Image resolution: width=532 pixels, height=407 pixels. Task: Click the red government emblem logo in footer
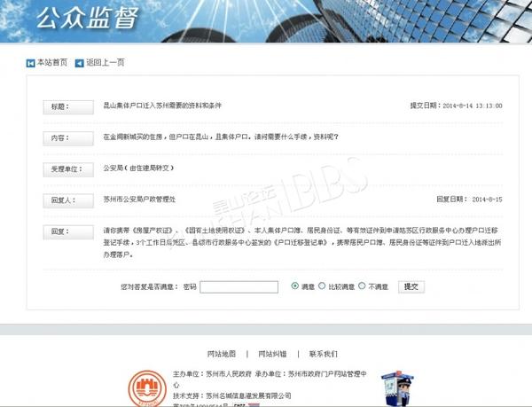coord(145,388)
